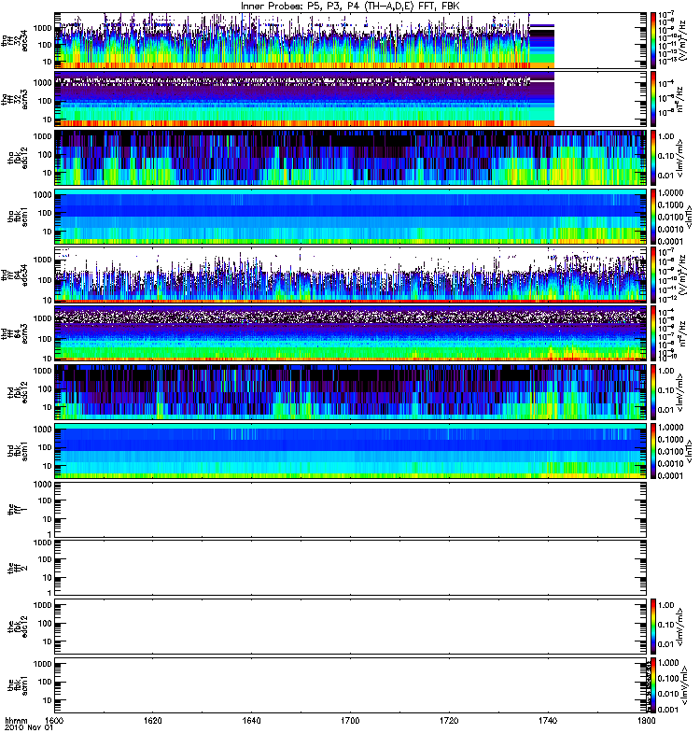Click the 'the fbk scm1' y-axis label

18,685
